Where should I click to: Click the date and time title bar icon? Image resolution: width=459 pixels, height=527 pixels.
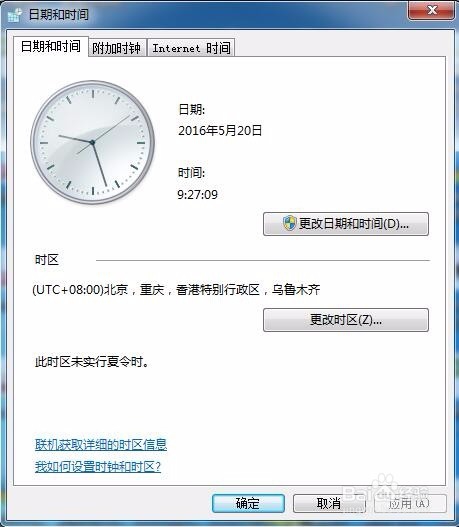pos(15,15)
